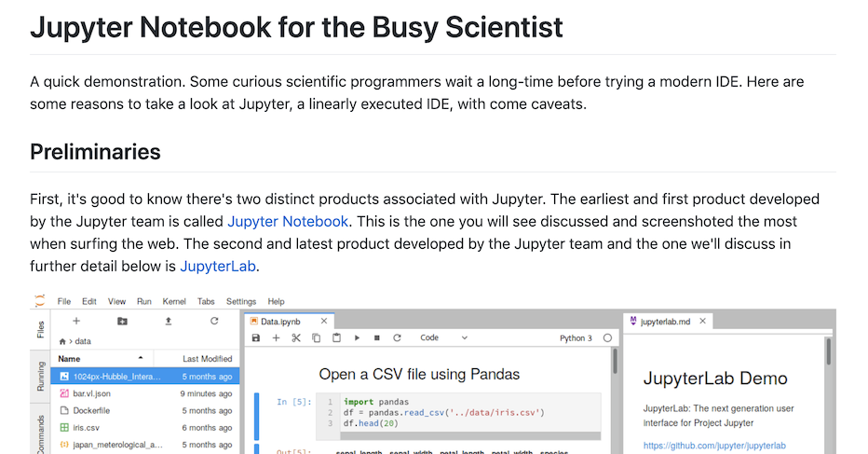This screenshot has width=868, height=454.
Task: Click the notebook icon on Data.ipynb tab
Action: 254,321
